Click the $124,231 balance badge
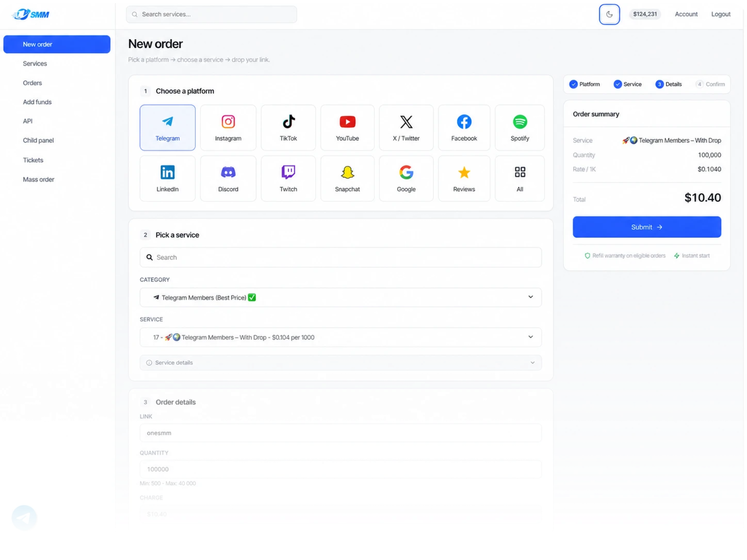Screen dimensions: 747x560 [645, 14]
